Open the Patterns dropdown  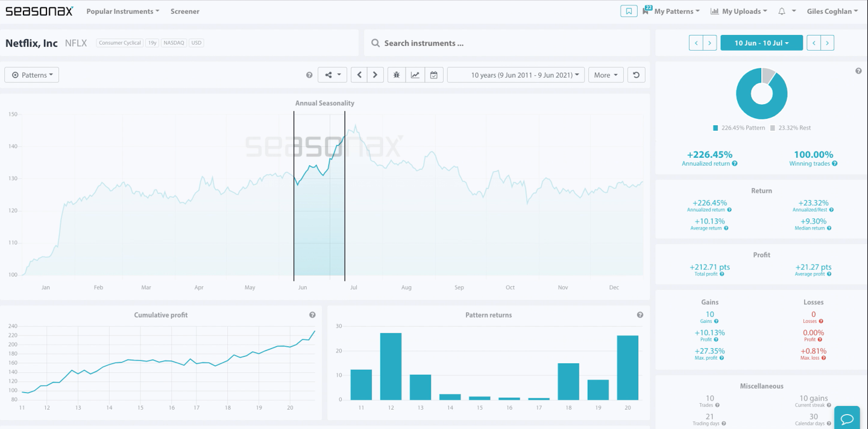coord(32,75)
